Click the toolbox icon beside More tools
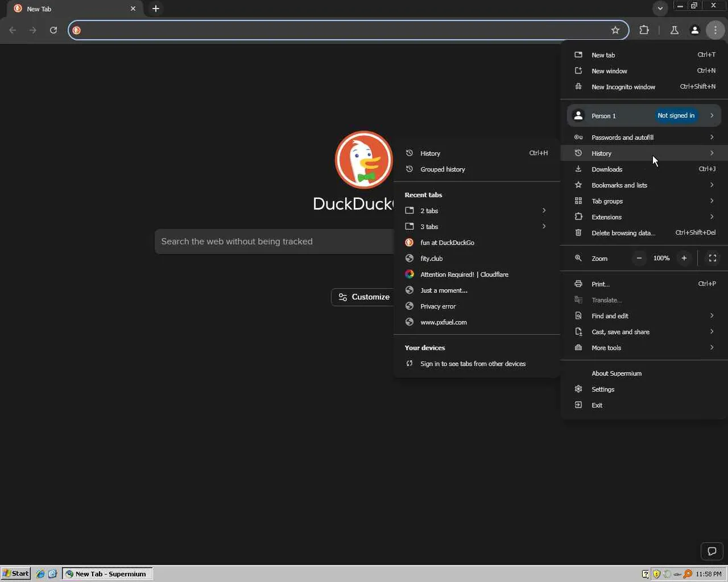This screenshot has width=728, height=582. click(x=578, y=348)
